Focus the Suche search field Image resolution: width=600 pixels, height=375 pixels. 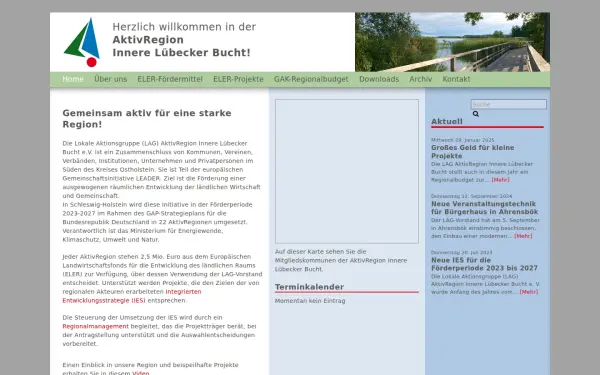point(509,104)
